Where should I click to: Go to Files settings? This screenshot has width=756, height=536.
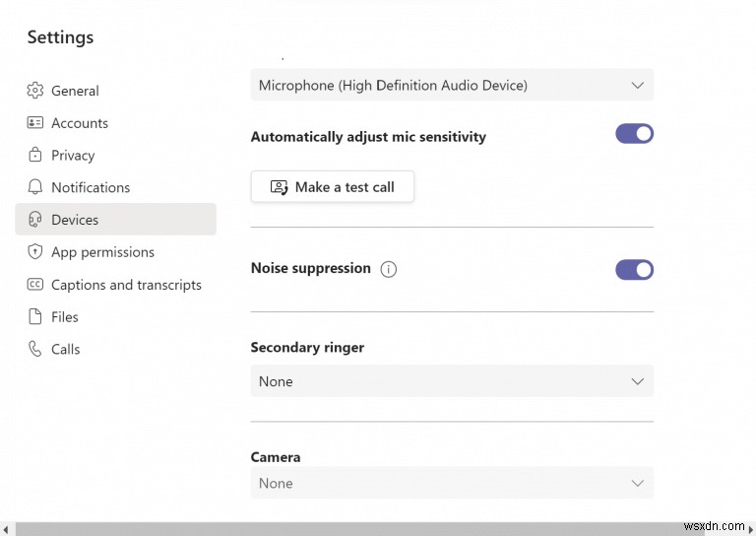point(116,317)
